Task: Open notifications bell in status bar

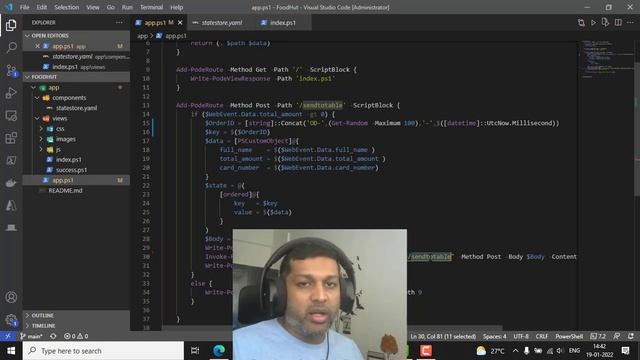Action: (631, 336)
